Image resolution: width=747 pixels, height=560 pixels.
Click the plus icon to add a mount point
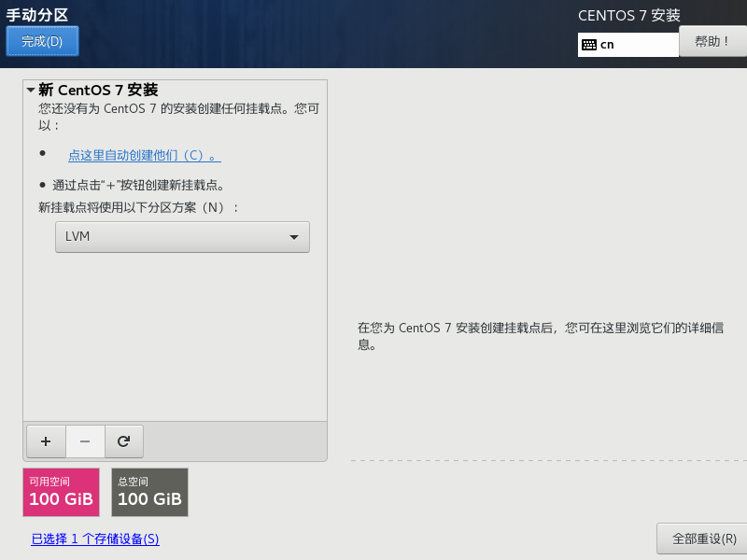click(x=45, y=441)
